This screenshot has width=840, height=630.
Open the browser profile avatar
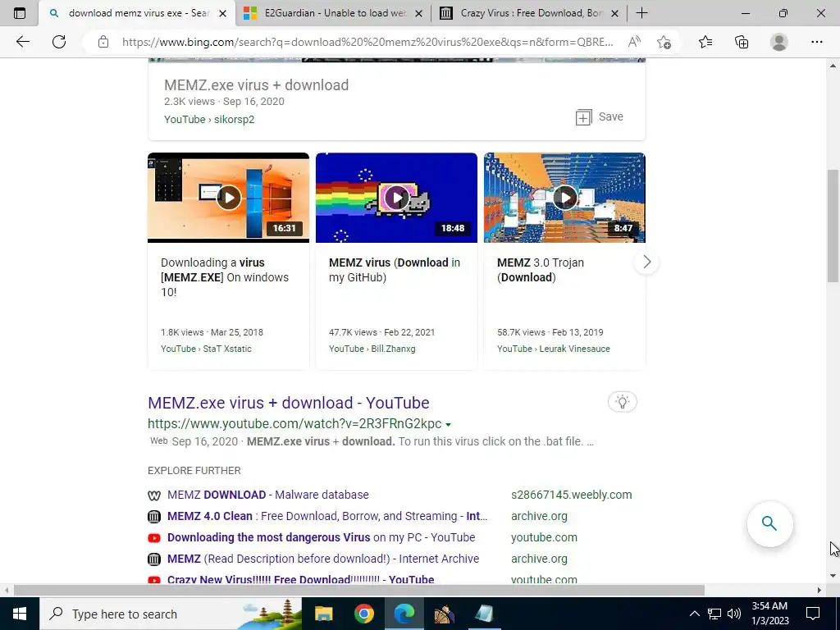pos(779,42)
